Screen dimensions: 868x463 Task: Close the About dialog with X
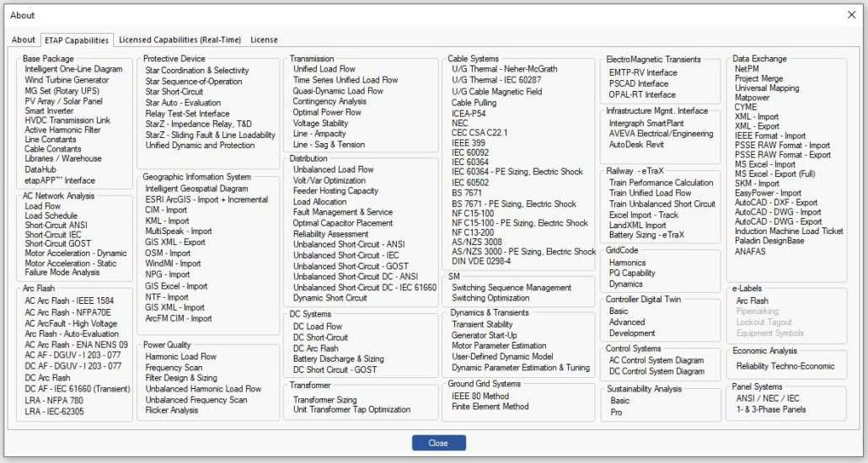click(850, 14)
